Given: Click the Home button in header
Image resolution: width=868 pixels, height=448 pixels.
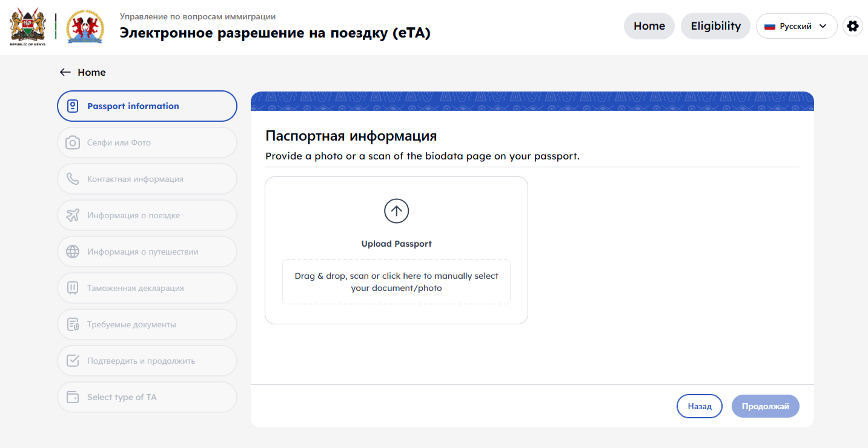Looking at the screenshot, I should (649, 26).
